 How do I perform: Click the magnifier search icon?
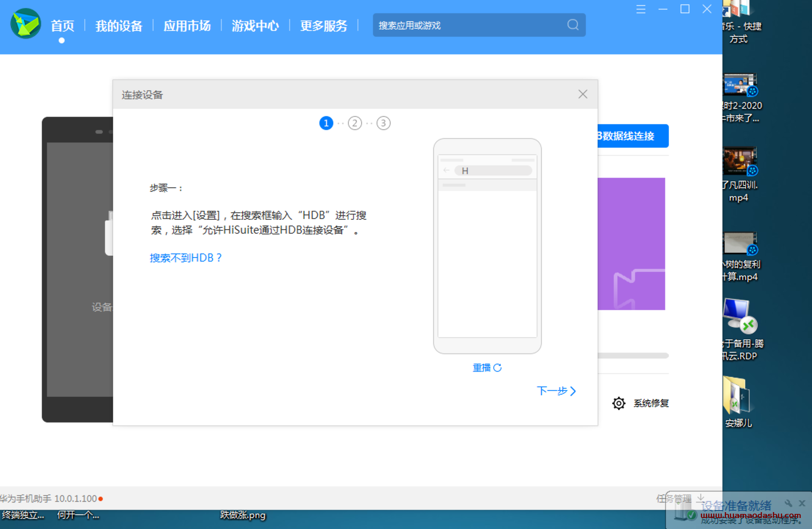click(x=573, y=25)
